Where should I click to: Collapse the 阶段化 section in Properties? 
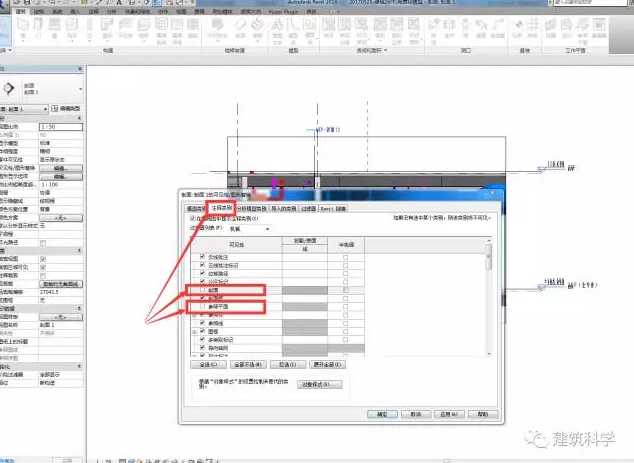79,366
